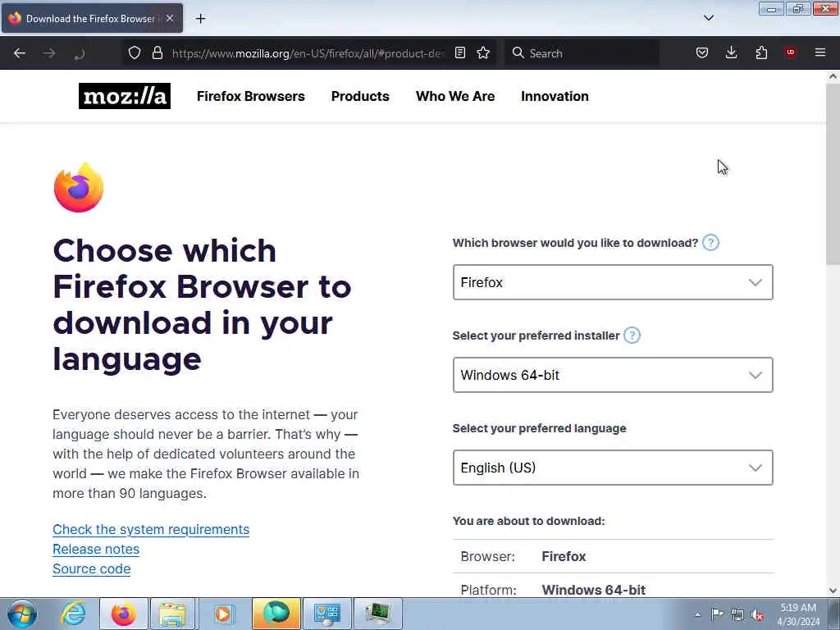Open the tracking protection shield icon
Image resolution: width=840 pixels, height=630 pixels.
coord(135,52)
